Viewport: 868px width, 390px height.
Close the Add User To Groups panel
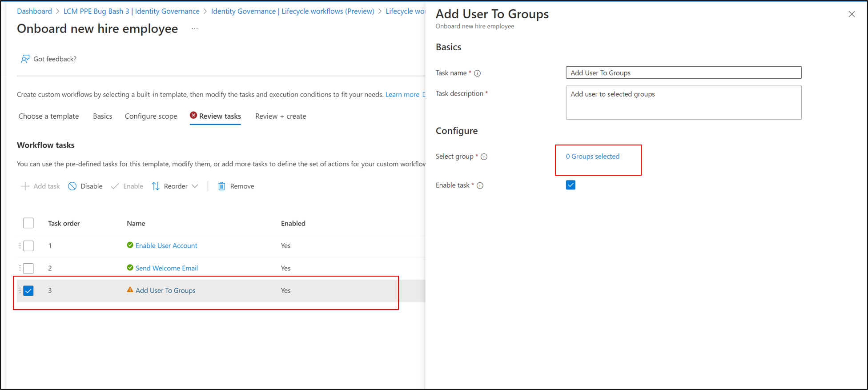click(x=852, y=14)
